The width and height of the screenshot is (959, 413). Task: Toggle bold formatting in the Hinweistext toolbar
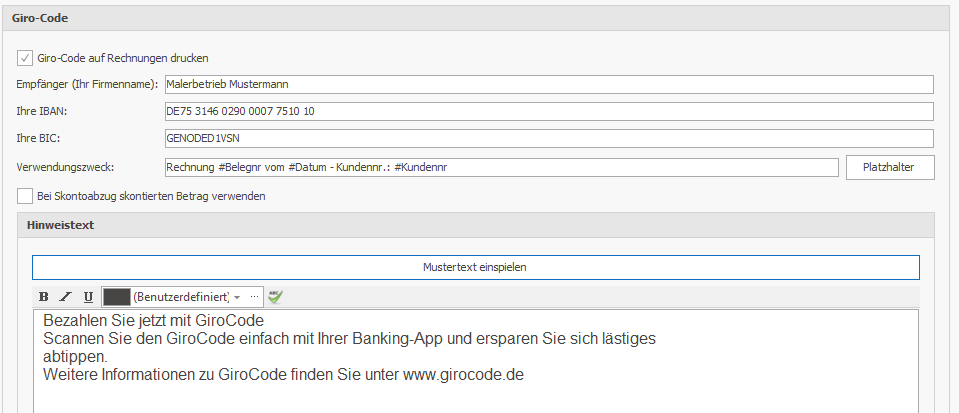coord(43,297)
